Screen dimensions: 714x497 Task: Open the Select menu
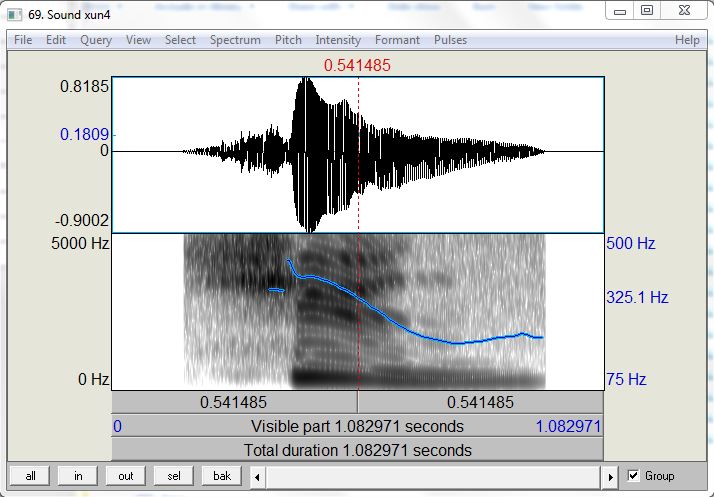click(180, 40)
